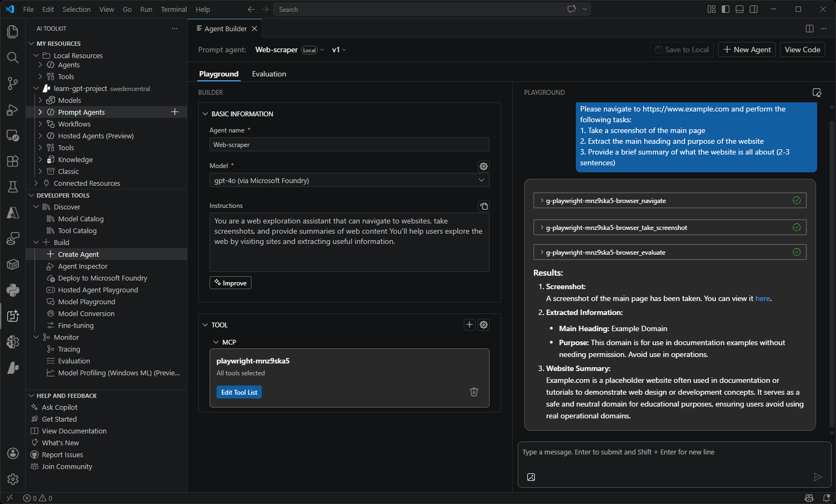Open the screenshot via the here link

click(x=762, y=298)
